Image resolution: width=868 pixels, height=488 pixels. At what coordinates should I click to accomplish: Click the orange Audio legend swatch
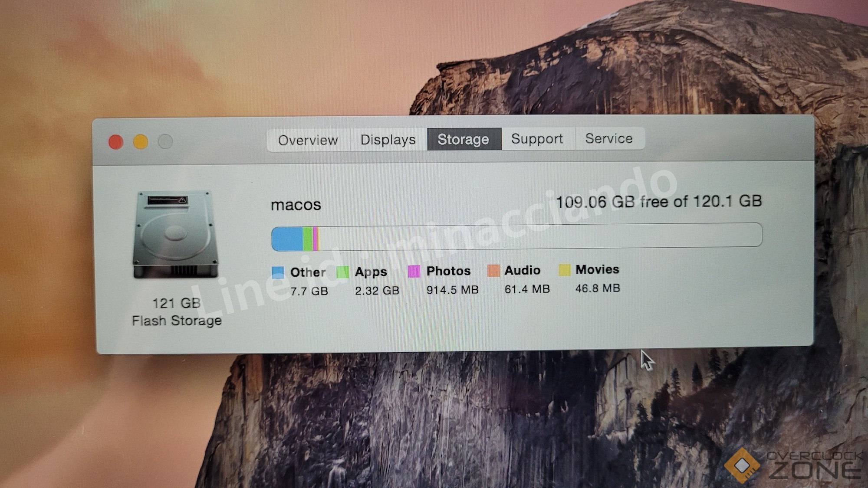tap(493, 270)
